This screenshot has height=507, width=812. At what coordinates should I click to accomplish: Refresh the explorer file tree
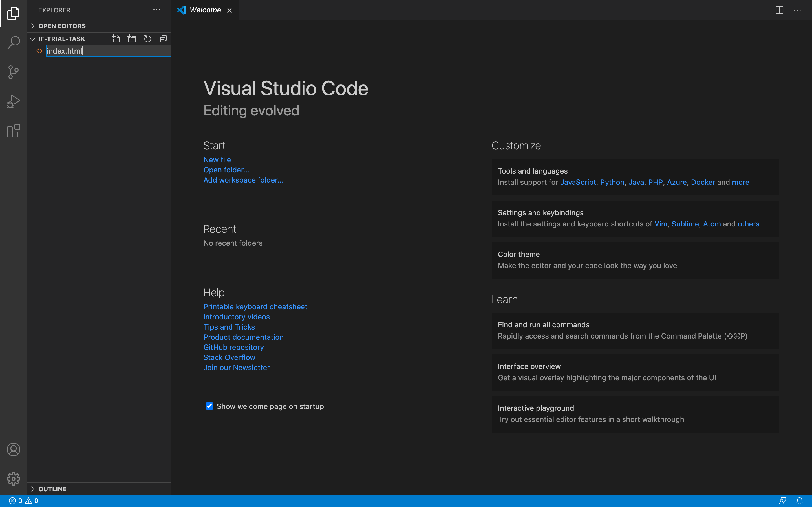pos(148,39)
